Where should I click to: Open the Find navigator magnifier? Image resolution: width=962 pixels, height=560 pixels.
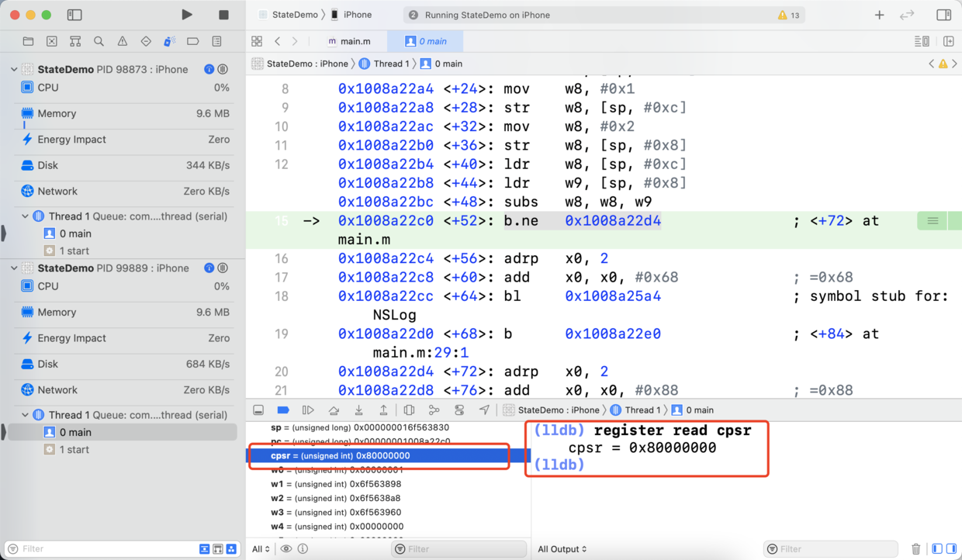pos(99,41)
